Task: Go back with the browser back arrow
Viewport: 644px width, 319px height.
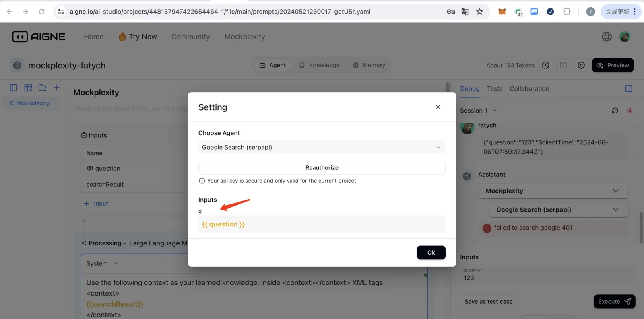Action: 10,12
